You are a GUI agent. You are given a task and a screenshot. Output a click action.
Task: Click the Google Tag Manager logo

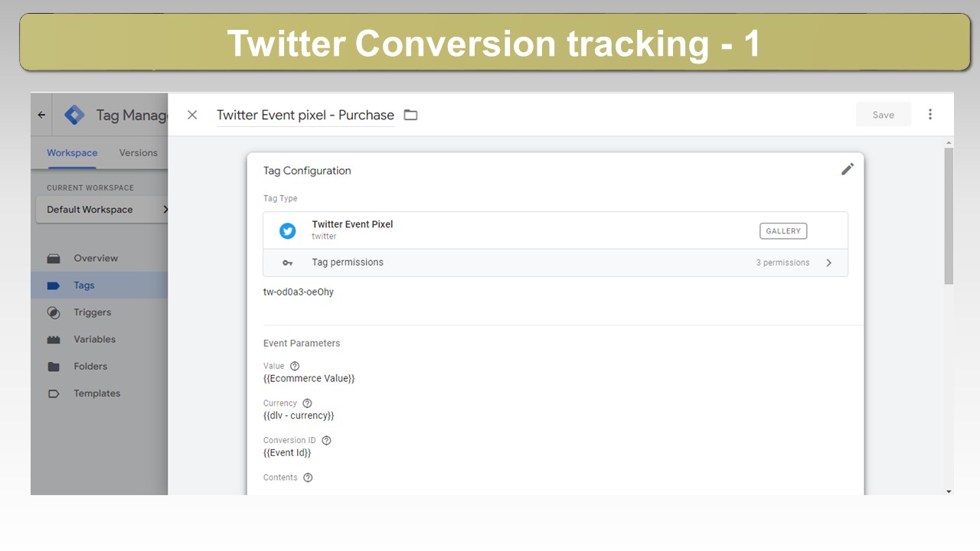74,115
